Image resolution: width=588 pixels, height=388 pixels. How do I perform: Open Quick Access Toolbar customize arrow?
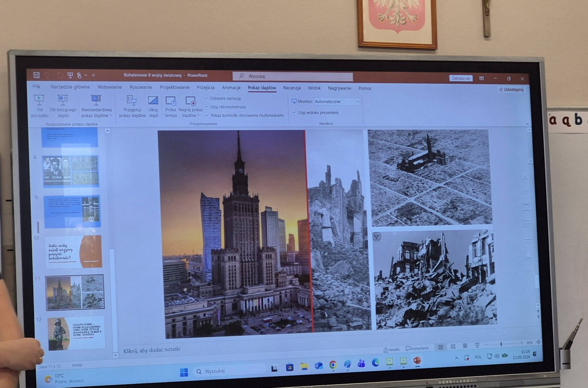coord(93,75)
